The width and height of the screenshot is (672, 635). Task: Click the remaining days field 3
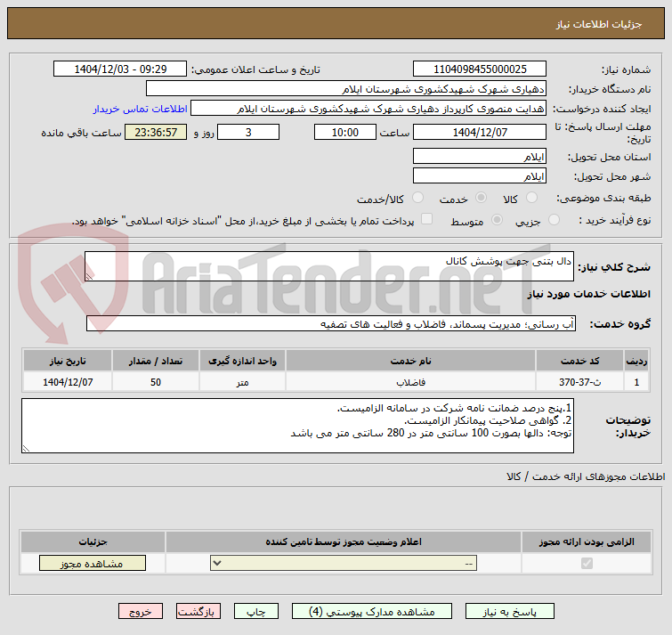[248, 132]
